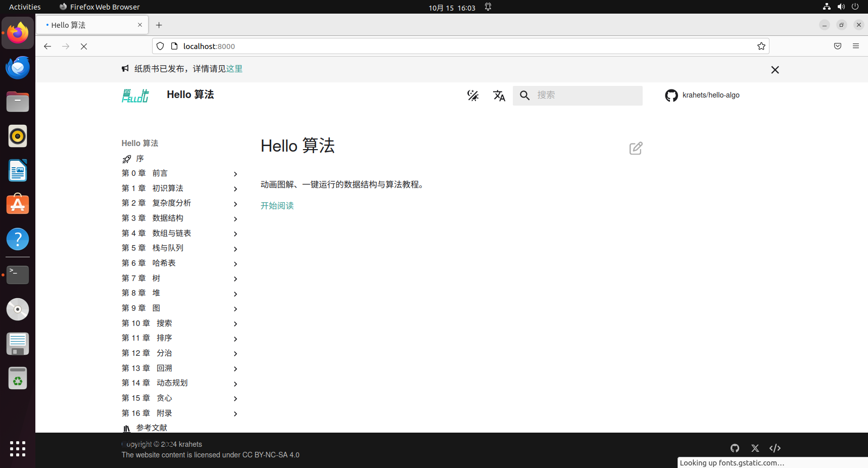Bookmark the page with the star icon
Screen dimensions: 868x468
click(x=761, y=46)
